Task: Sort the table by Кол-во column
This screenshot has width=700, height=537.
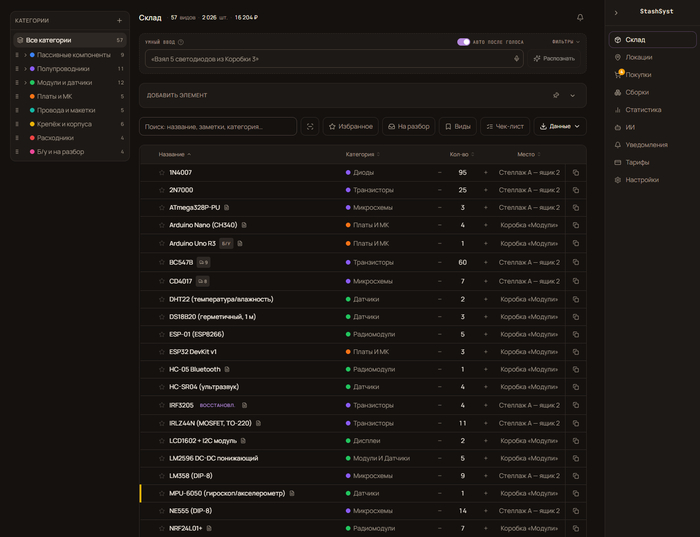Action: 462,154
